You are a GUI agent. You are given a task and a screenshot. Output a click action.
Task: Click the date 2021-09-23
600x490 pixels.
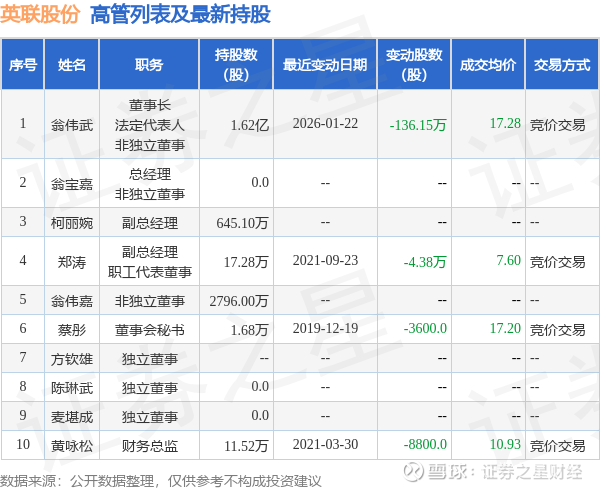click(x=325, y=260)
